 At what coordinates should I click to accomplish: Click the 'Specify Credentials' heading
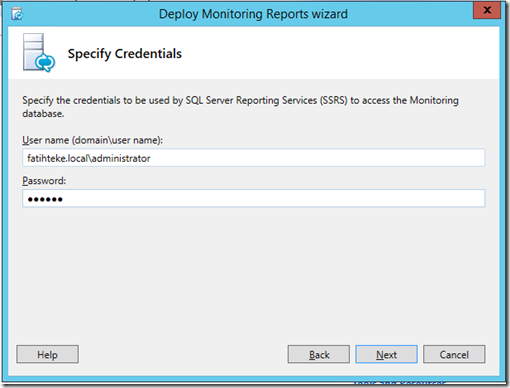coord(125,54)
